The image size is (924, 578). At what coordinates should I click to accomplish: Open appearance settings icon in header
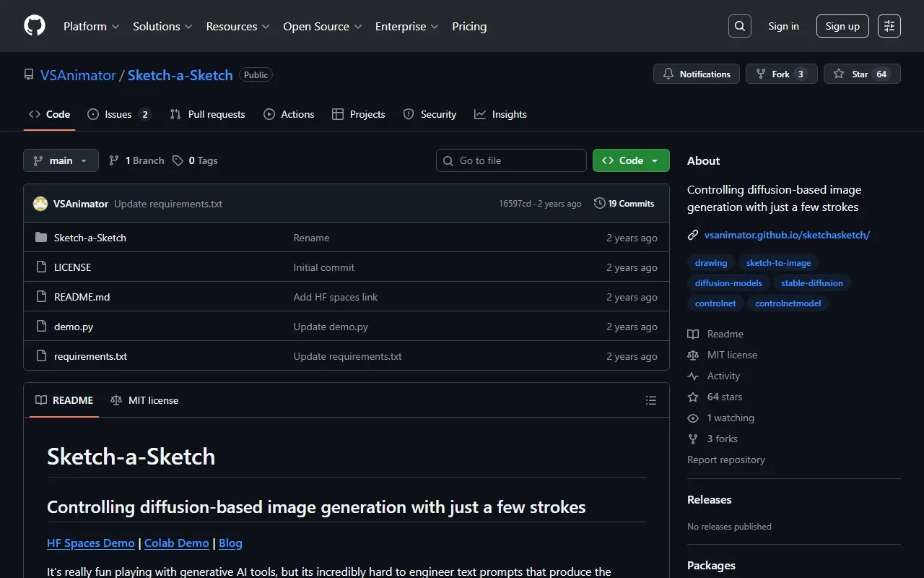(889, 26)
